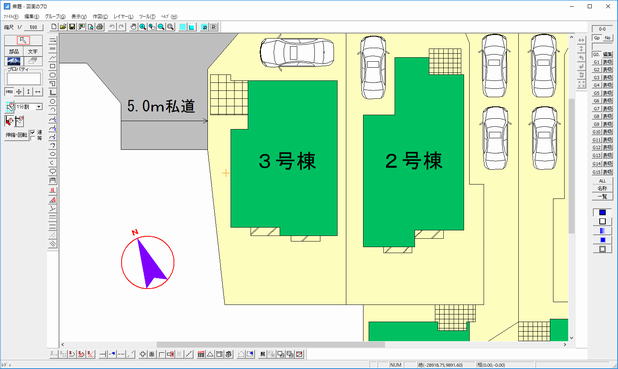Screen dimensions: 618x369
Task: Open the dropdown in the left panel
Action: tap(39, 107)
